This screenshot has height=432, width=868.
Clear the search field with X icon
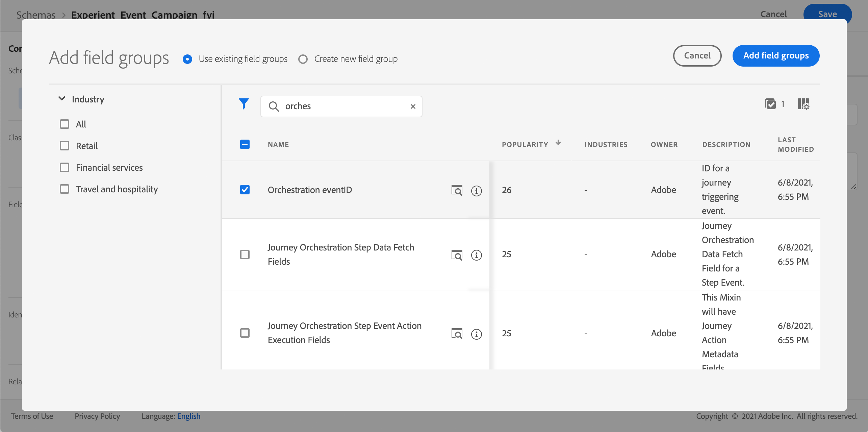413,106
